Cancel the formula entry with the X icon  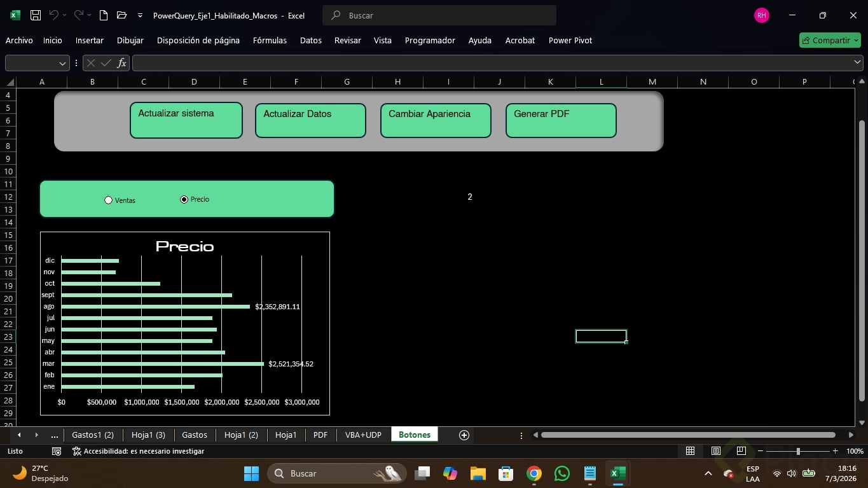91,63
